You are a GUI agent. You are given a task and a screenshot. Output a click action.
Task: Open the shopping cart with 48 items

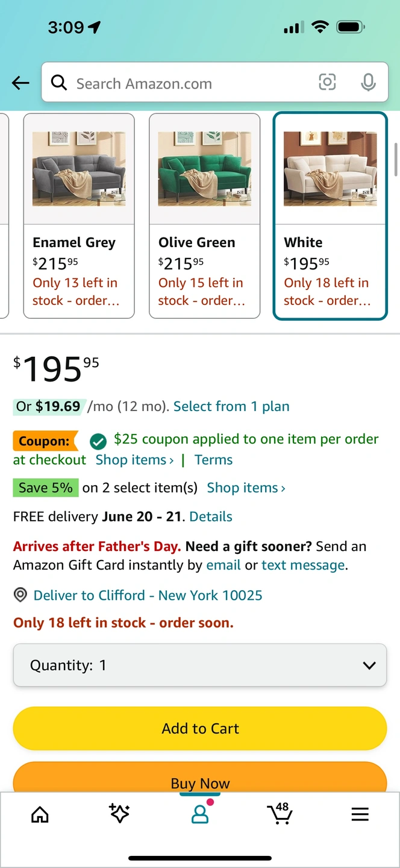(280, 814)
